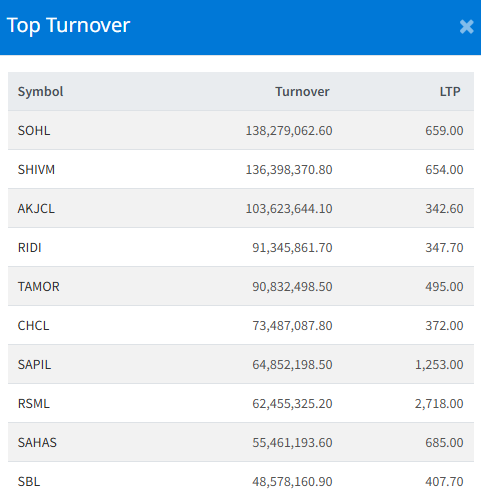Select the SBL symbol
The height and width of the screenshot is (496, 481).
29,482
